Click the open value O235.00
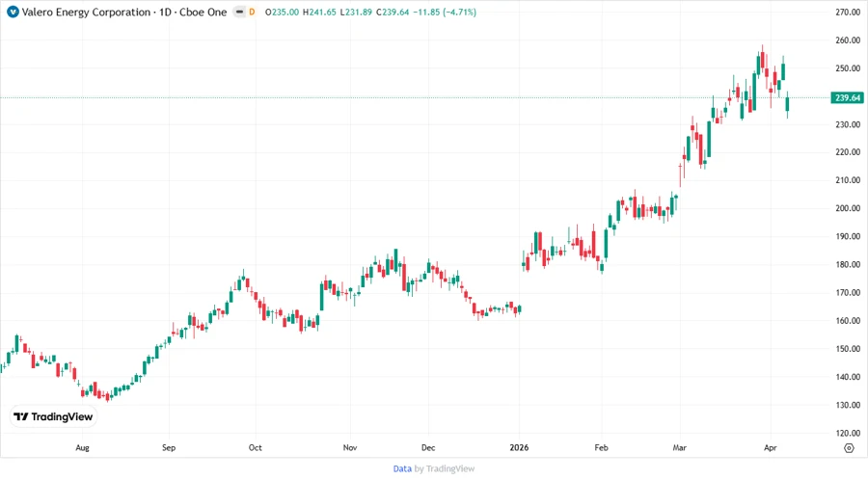 pyautogui.click(x=282, y=12)
